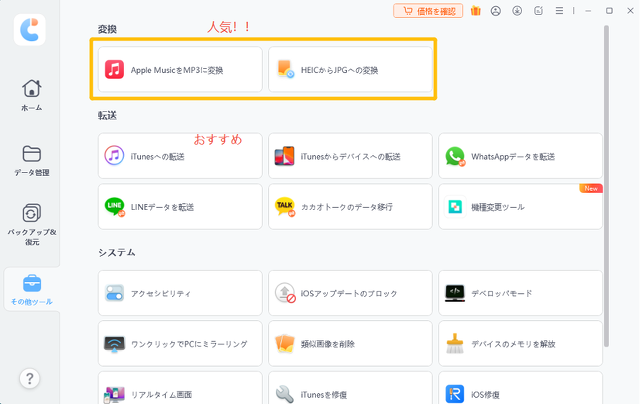
Task: Click the vertical scrollbar on the right
Action: tap(606, 186)
